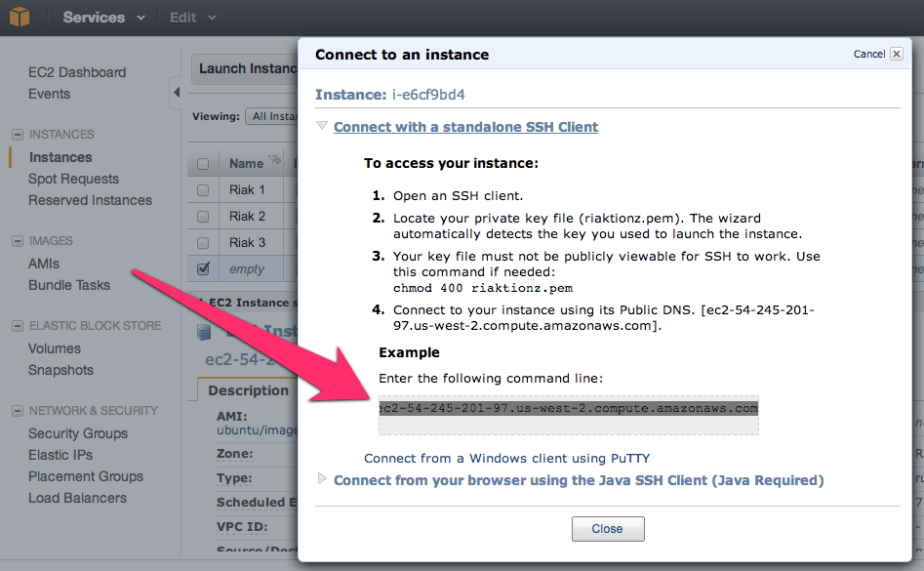Switch to the Description tab
Screen dimensions: 924x571
(248, 390)
